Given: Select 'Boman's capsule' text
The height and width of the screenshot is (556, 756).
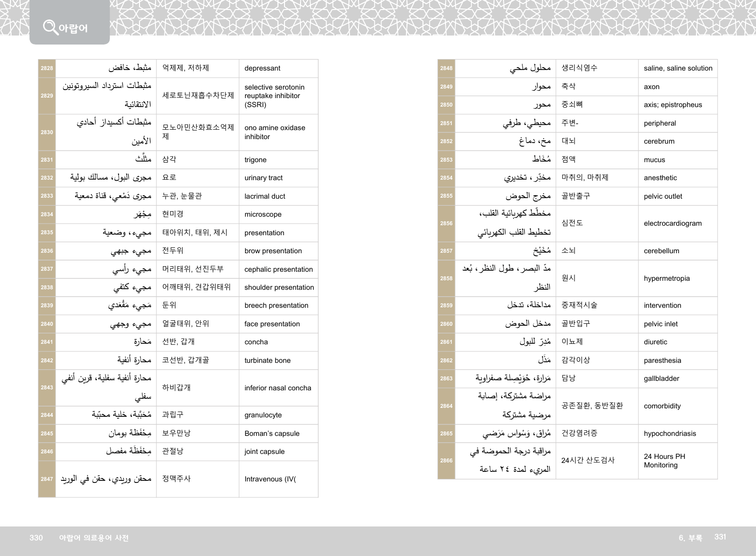Looking at the screenshot, I should pyautogui.click(x=271, y=434).
